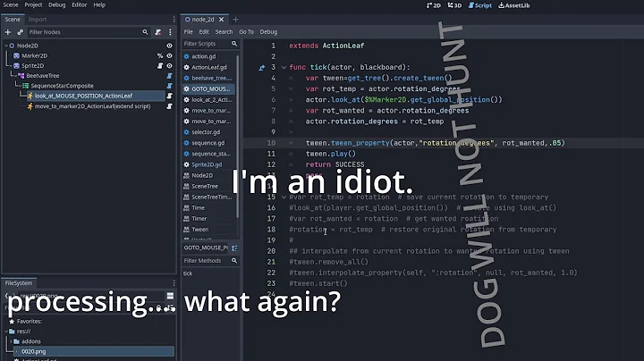Open script icon on BeehaveTree row
This screenshot has height=361, width=644.
coord(169,76)
